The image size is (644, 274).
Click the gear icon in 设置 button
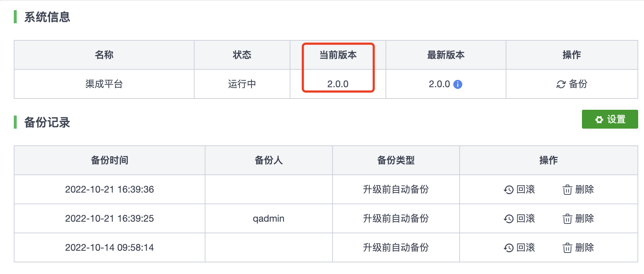599,120
